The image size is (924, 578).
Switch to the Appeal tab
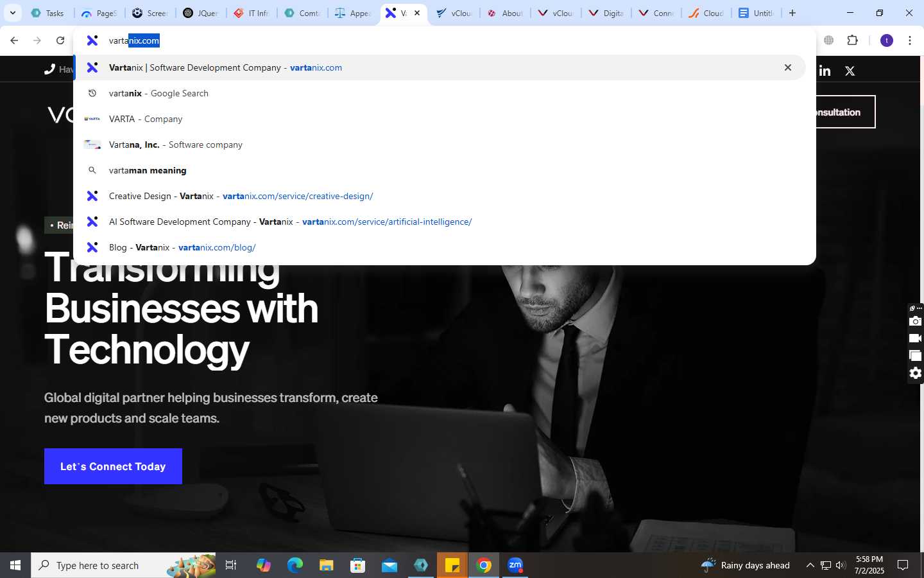[x=354, y=13]
